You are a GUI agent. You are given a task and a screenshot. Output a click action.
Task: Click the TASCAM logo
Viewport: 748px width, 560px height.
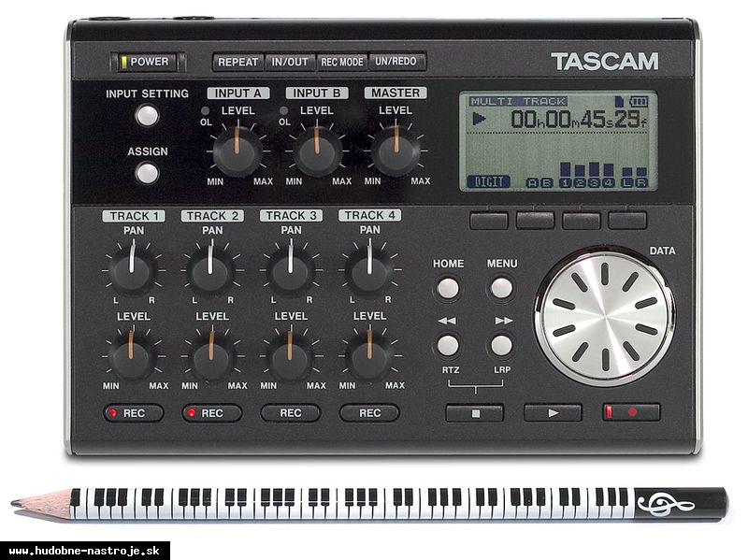pyautogui.click(x=605, y=62)
